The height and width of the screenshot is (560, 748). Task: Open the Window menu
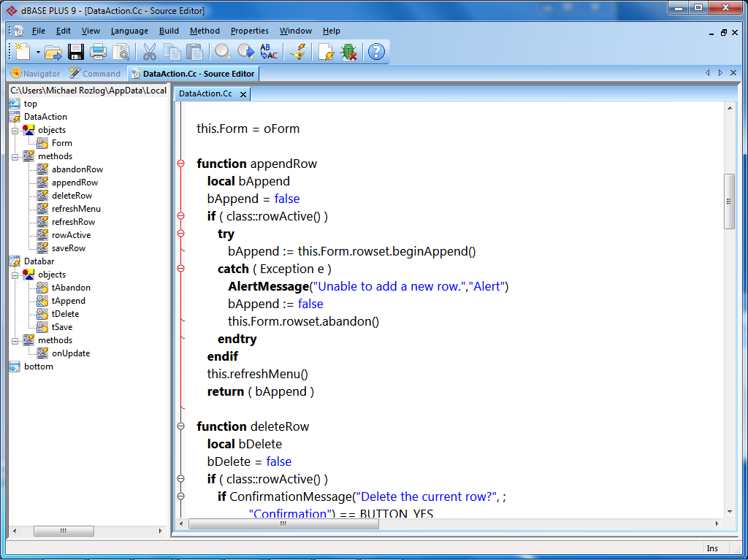(x=296, y=31)
